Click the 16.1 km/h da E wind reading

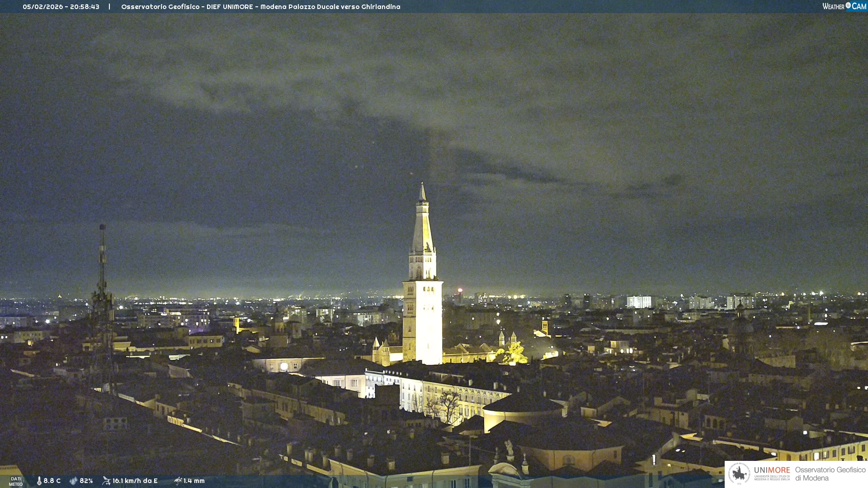(x=135, y=481)
